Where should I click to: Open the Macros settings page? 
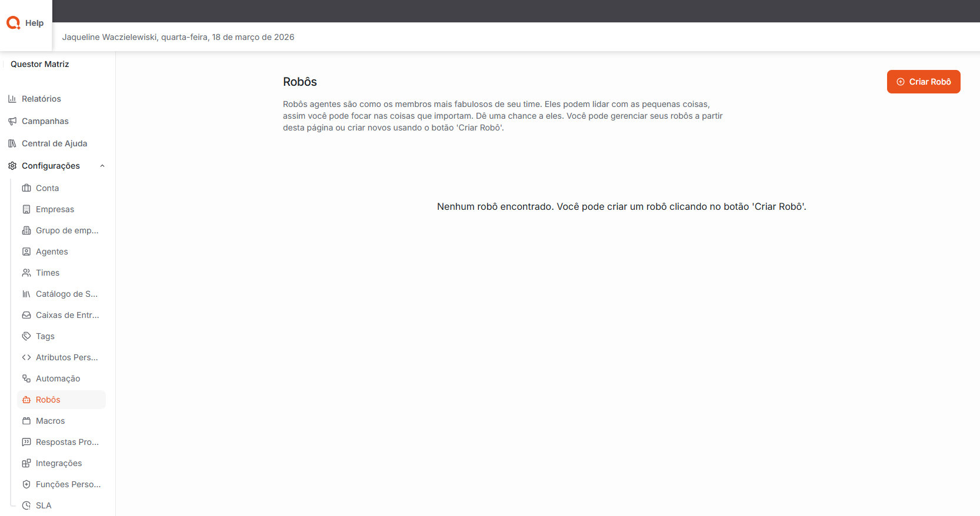(51, 421)
